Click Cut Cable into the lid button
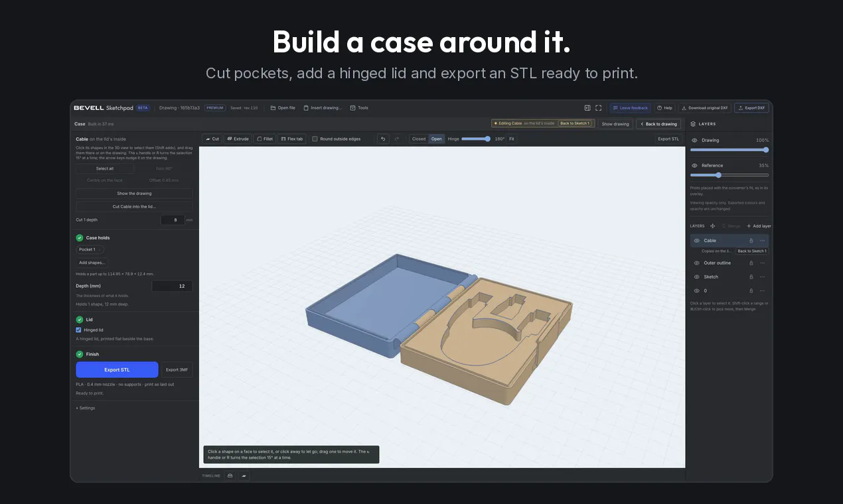This screenshot has height=504, width=843. [x=134, y=206]
